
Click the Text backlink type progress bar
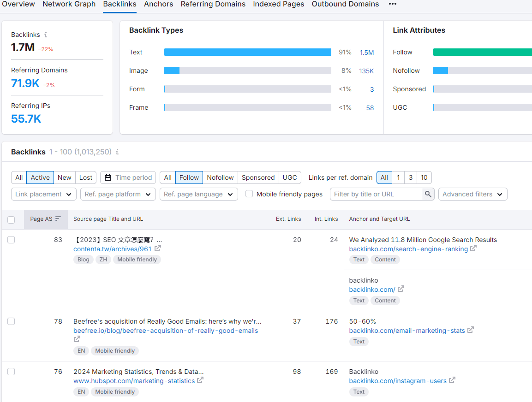pos(247,52)
